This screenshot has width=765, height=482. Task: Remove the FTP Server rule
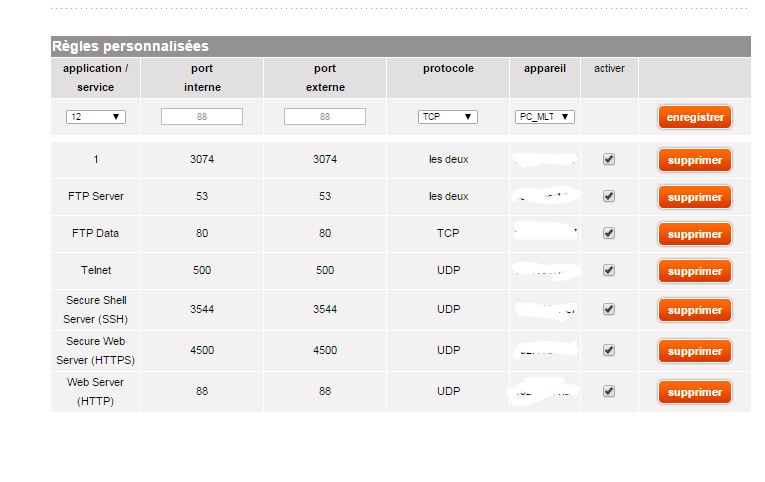pos(694,197)
